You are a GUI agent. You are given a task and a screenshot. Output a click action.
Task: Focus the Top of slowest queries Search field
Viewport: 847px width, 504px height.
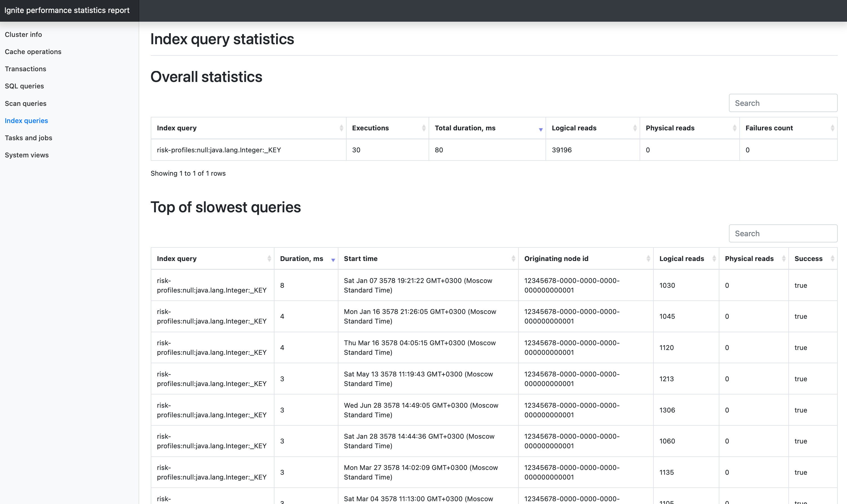tap(783, 233)
